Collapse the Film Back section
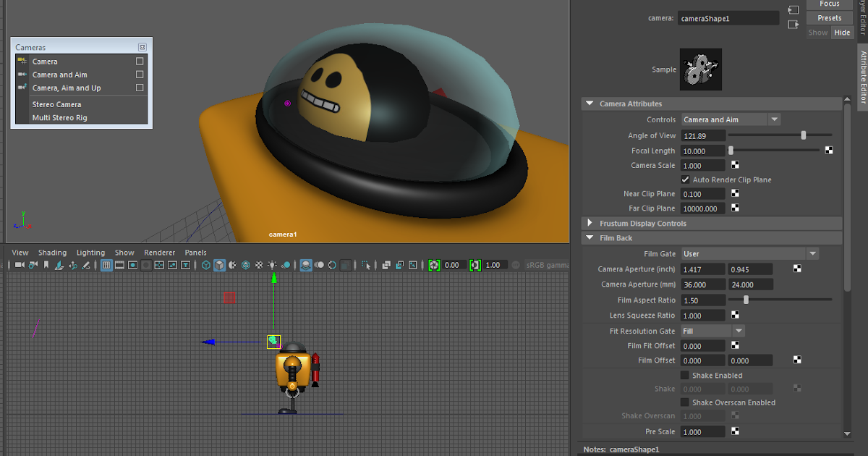 coord(590,237)
